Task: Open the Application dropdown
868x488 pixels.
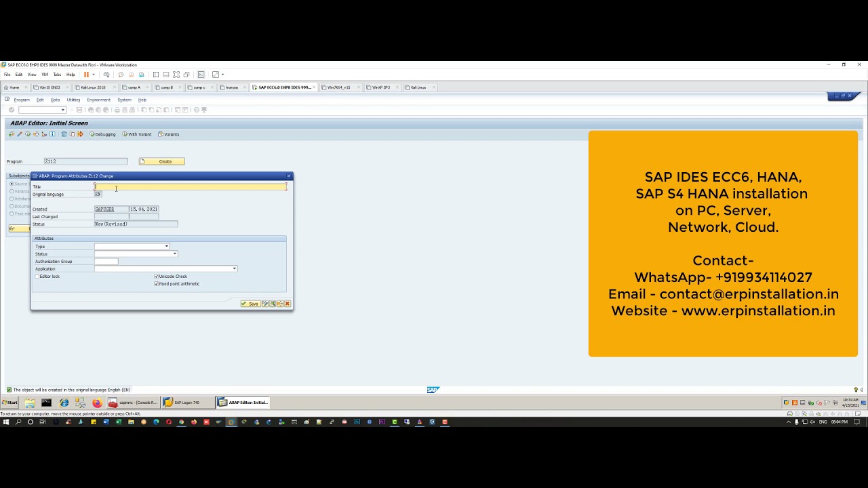Action: tap(235, 269)
